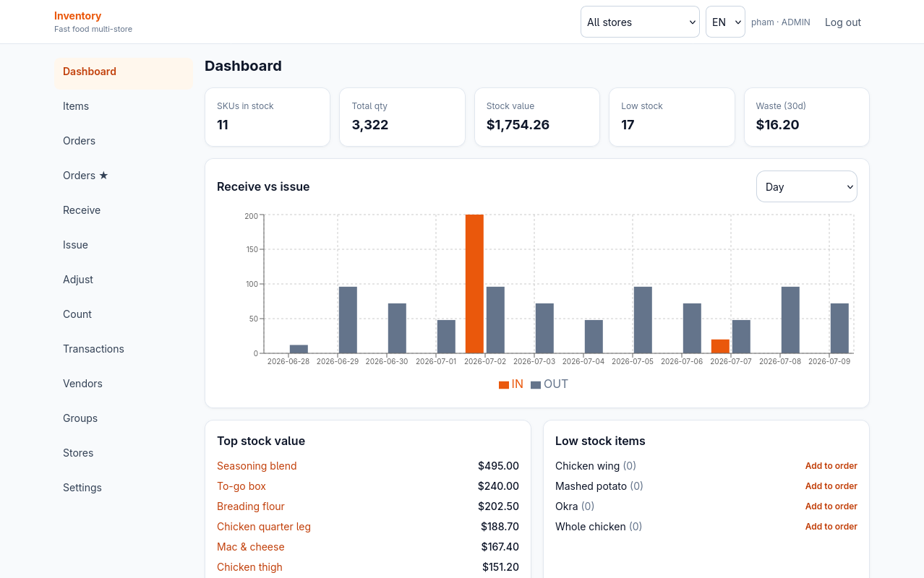Image resolution: width=924 pixels, height=578 pixels.
Task: Click the Stock value $1,754.26
Action: pyautogui.click(x=518, y=125)
